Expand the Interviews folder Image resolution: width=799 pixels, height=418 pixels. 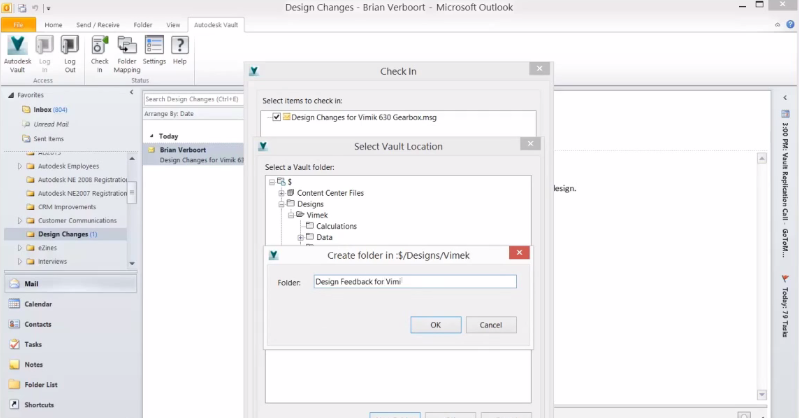[20, 262]
